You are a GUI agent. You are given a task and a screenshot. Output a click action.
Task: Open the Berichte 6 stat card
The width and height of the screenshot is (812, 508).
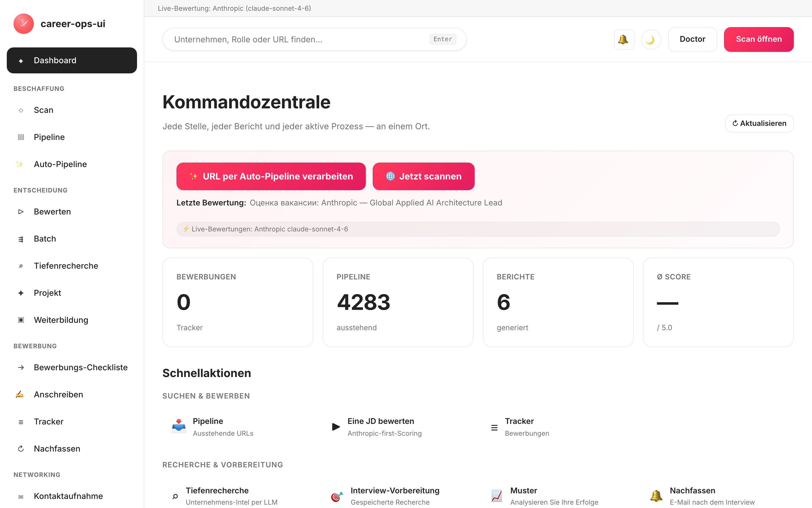(x=558, y=302)
